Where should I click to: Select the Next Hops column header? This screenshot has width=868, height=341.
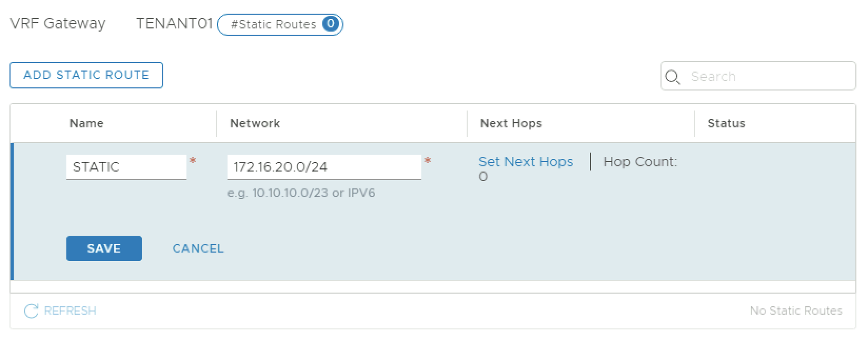point(511,123)
